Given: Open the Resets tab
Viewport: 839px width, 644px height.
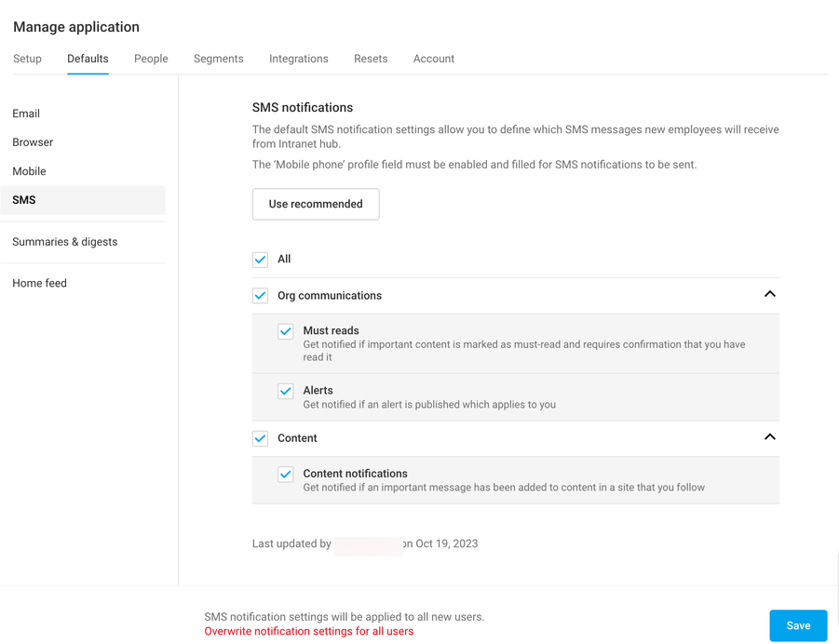Looking at the screenshot, I should click(x=371, y=59).
